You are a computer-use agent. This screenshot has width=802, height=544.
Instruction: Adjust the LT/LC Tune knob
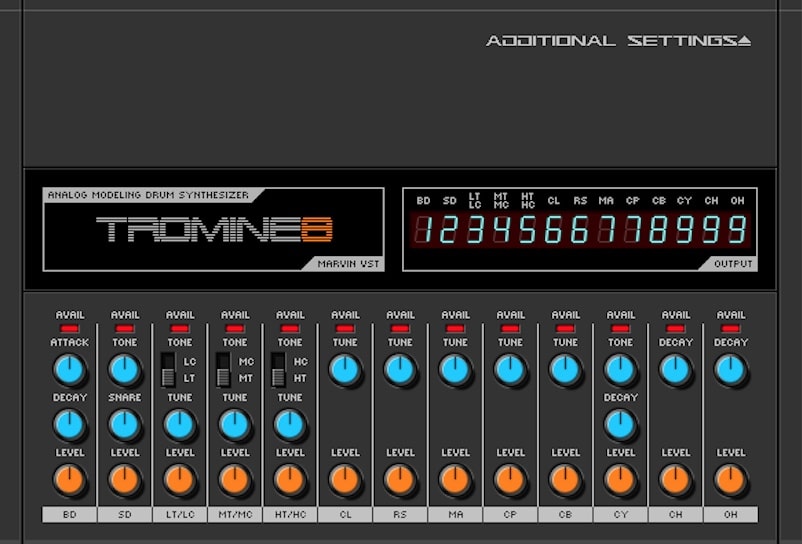point(180,425)
